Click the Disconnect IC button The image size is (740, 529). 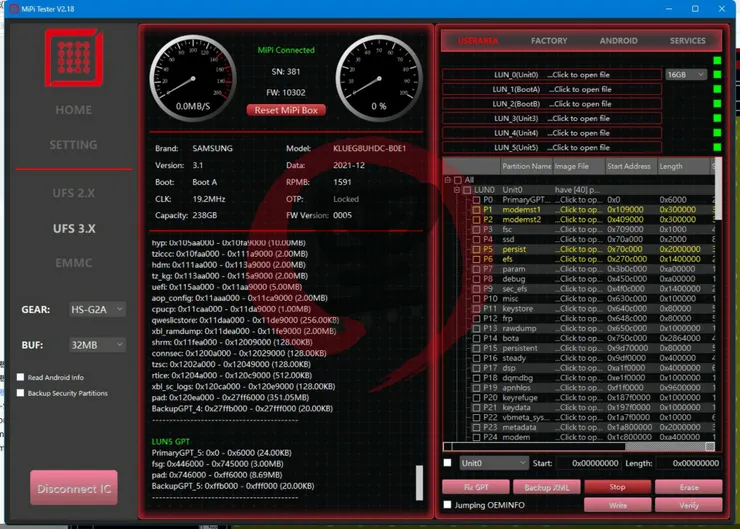(74, 488)
